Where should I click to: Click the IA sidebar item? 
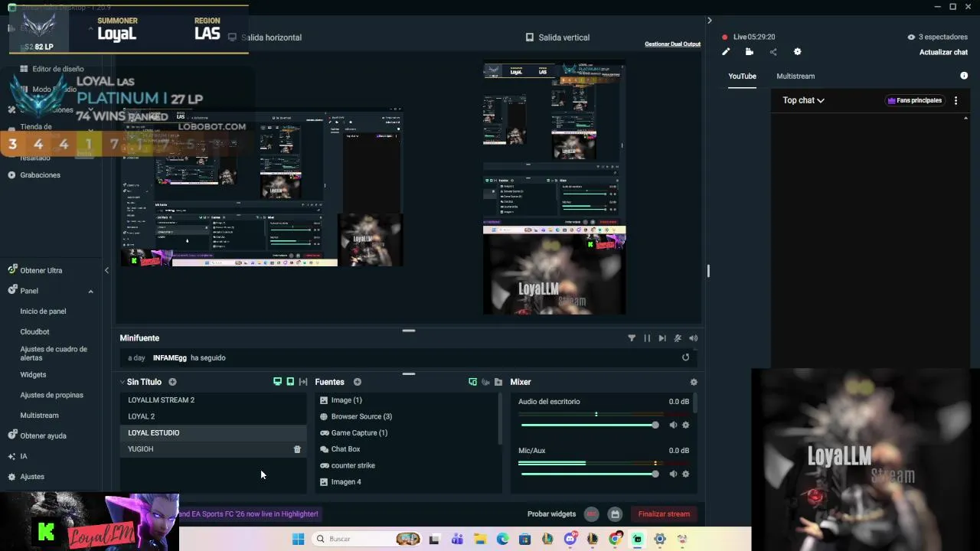click(24, 456)
